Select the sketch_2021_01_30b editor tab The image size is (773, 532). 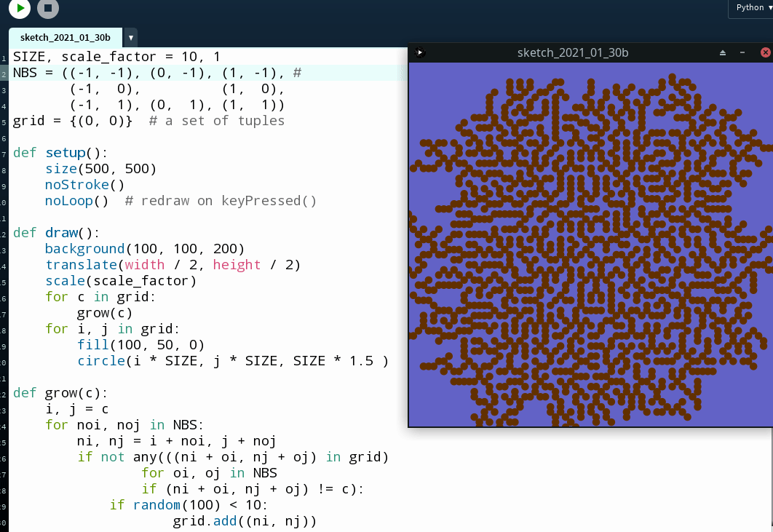[x=65, y=37]
